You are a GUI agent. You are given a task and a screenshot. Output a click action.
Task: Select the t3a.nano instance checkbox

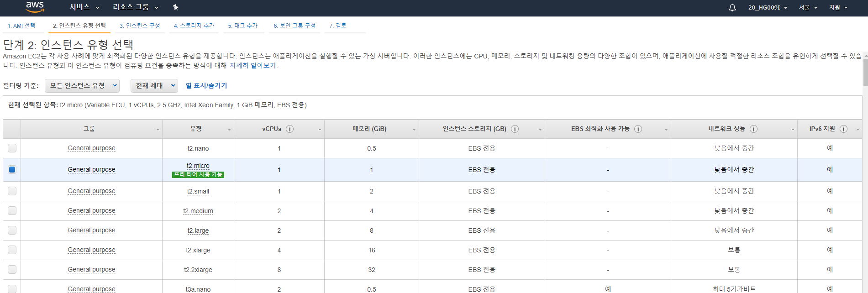12,289
